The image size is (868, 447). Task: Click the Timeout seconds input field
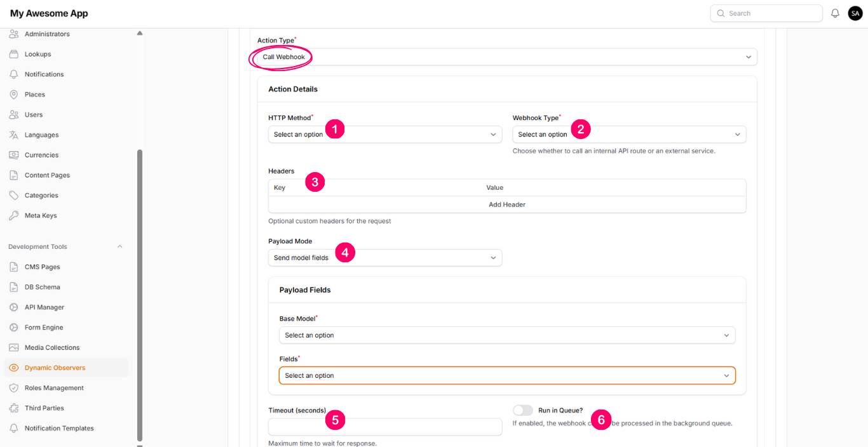[x=385, y=427]
